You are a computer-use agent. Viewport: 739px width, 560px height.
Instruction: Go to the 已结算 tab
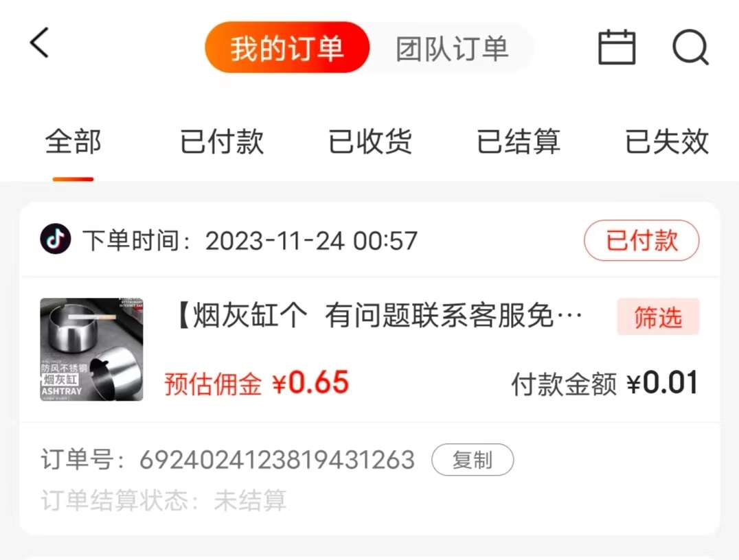point(519,141)
